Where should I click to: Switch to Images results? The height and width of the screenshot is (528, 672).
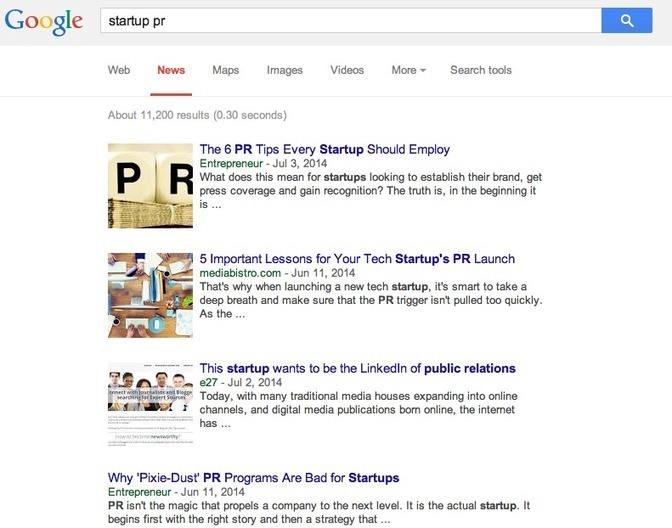(x=284, y=70)
